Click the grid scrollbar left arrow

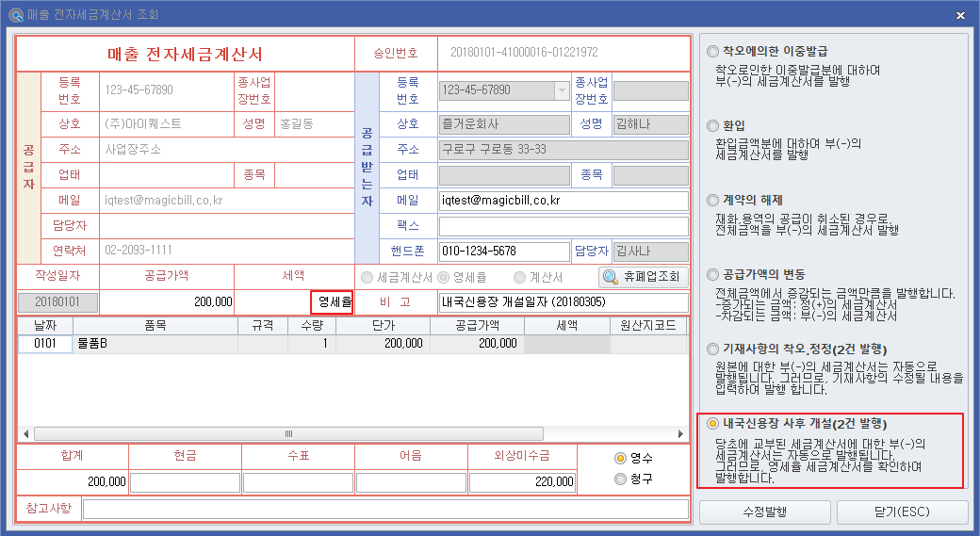pyautogui.click(x=25, y=433)
